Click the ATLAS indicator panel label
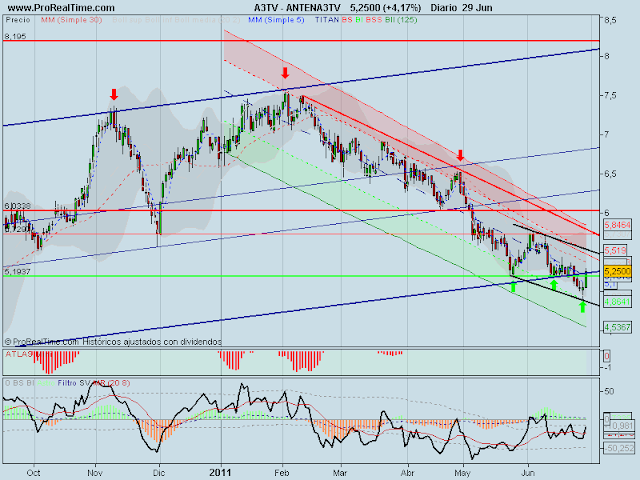The width and height of the screenshot is (640, 480). (x=18, y=354)
